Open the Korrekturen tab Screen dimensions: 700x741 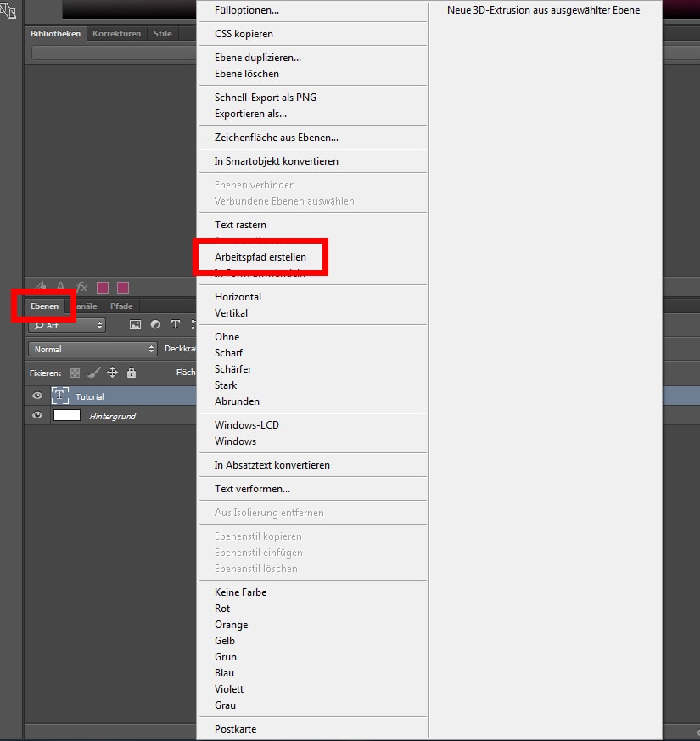tap(116, 34)
